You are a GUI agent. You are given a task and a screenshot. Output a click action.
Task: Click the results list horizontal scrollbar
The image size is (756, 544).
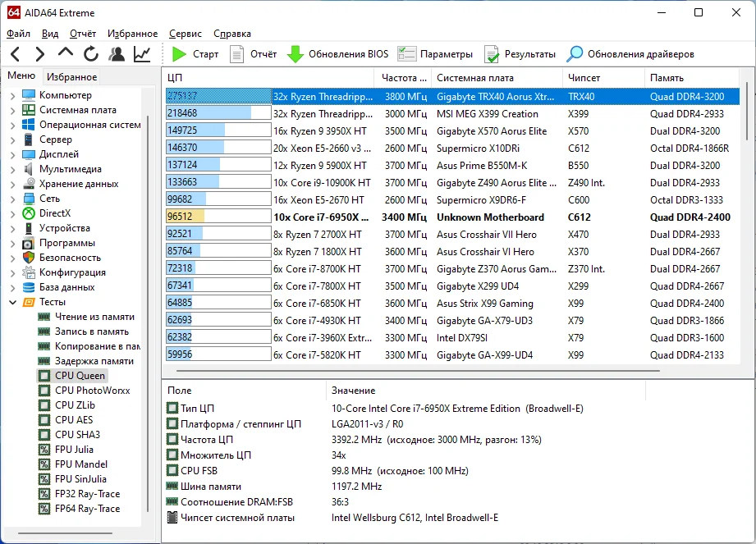point(410,372)
